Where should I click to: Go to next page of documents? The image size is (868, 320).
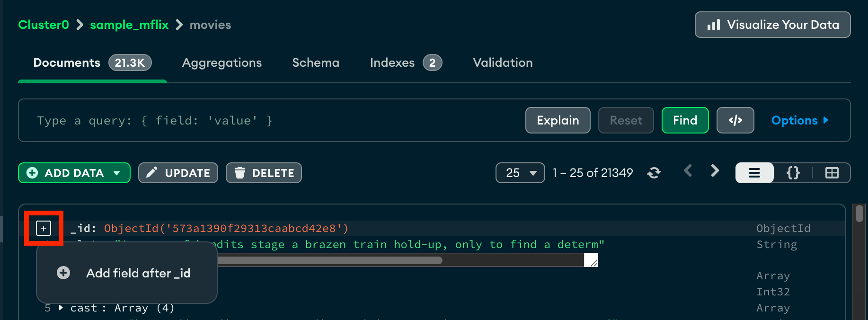(715, 171)
